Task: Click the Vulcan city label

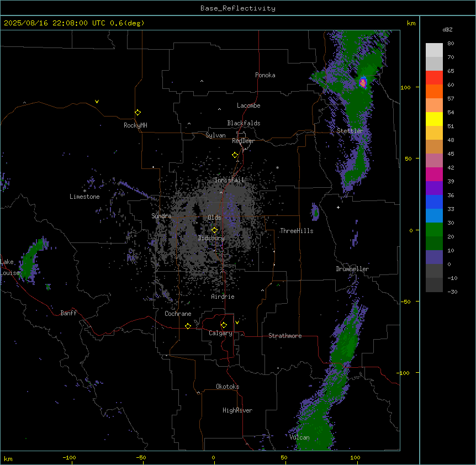Action: [300, 437]
